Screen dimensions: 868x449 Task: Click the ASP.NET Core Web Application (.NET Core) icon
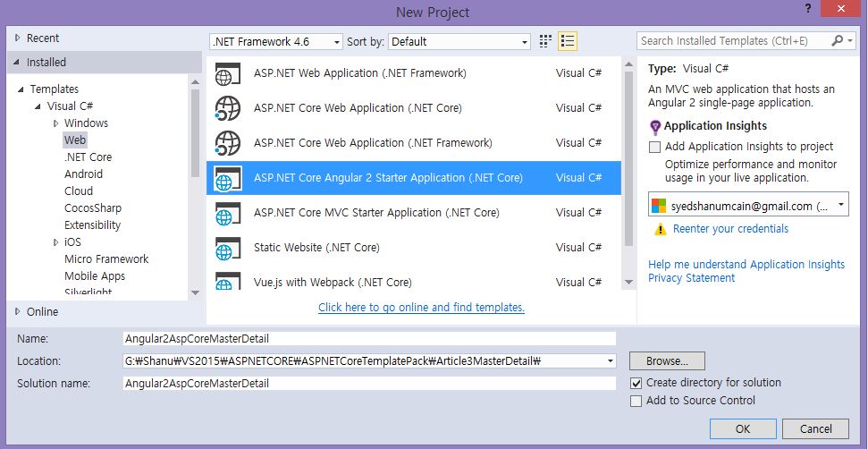point(228,108)
